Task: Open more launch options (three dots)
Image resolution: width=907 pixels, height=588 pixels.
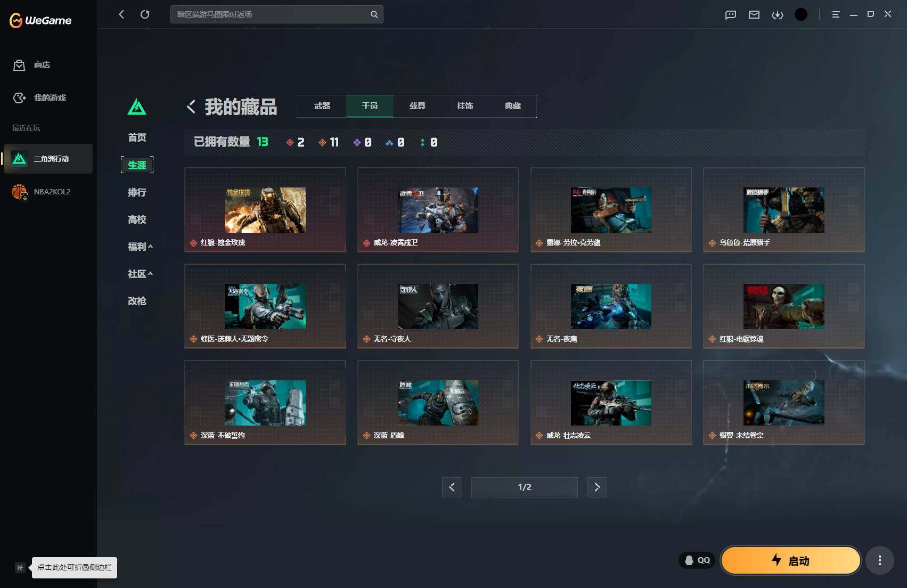Action: tap(880, 560)
